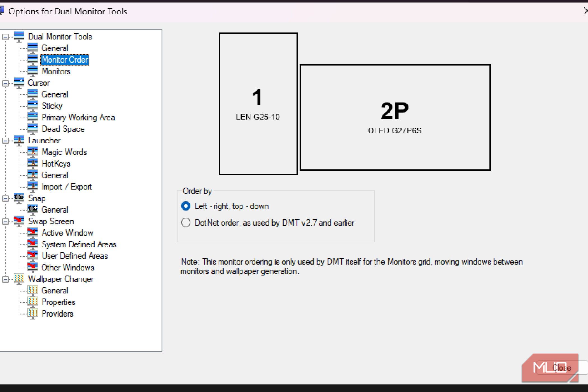The image size is (588, 392).
Task: Click the icon next to Monitors
Action: coord(33,71)
